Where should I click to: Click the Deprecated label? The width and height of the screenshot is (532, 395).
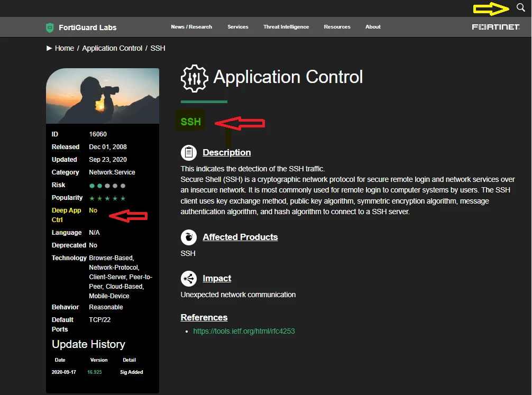pos(69,245)
